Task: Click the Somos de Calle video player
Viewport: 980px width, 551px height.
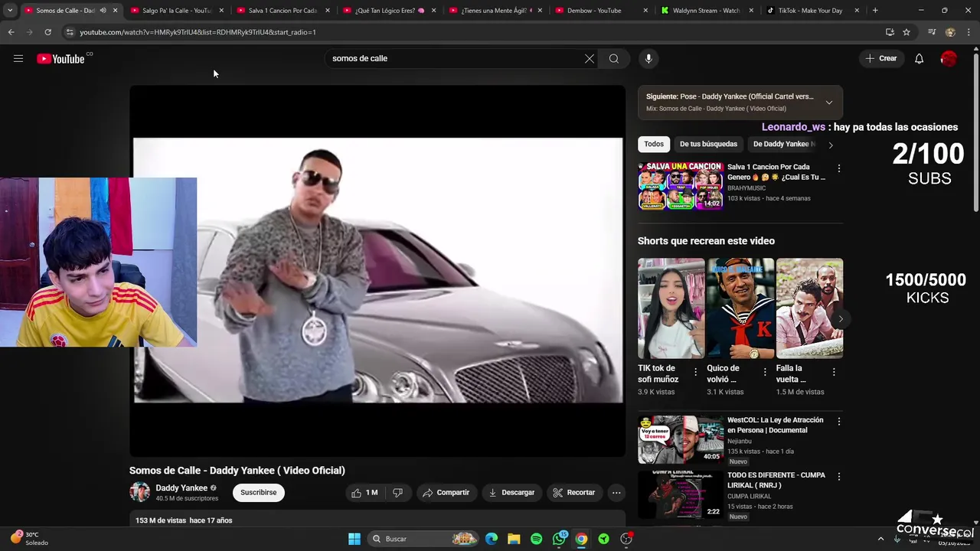Action: coord(377,271)
